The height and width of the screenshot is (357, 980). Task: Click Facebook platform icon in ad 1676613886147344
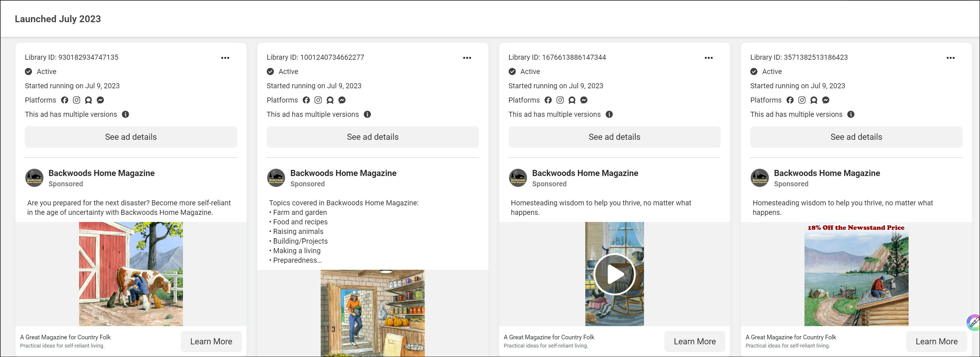pyautogui.click(x=548, y=100)
